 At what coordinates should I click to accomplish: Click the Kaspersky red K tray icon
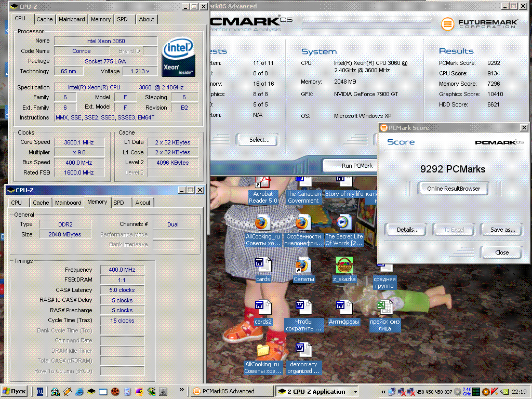(495, 392)
